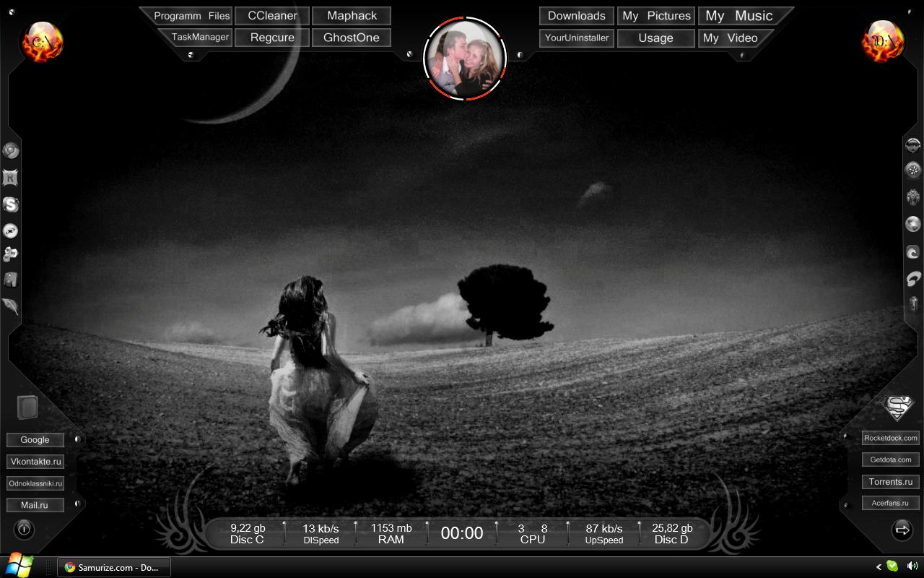Open the couple photo in the circular frame
This screenshot has height=578, width=924.
click(x=465, y=58)
